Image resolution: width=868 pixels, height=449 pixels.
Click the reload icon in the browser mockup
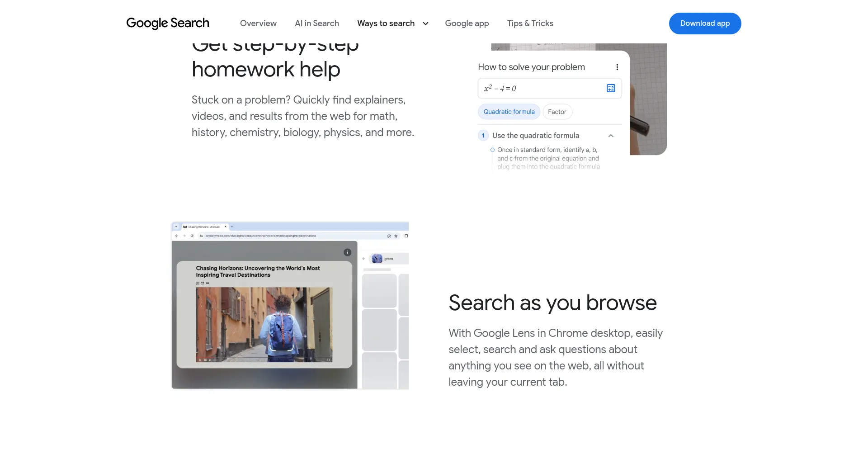point(192,236)
